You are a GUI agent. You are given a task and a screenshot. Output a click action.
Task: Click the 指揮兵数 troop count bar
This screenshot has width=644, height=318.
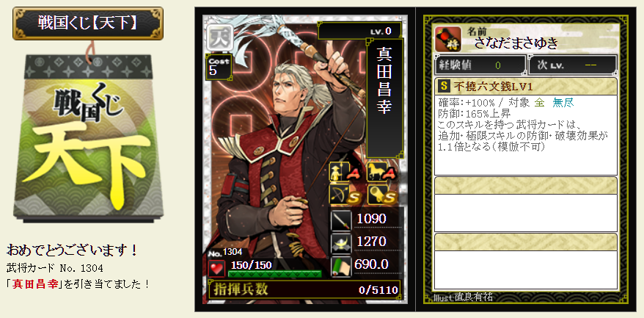tap(304, 289)
